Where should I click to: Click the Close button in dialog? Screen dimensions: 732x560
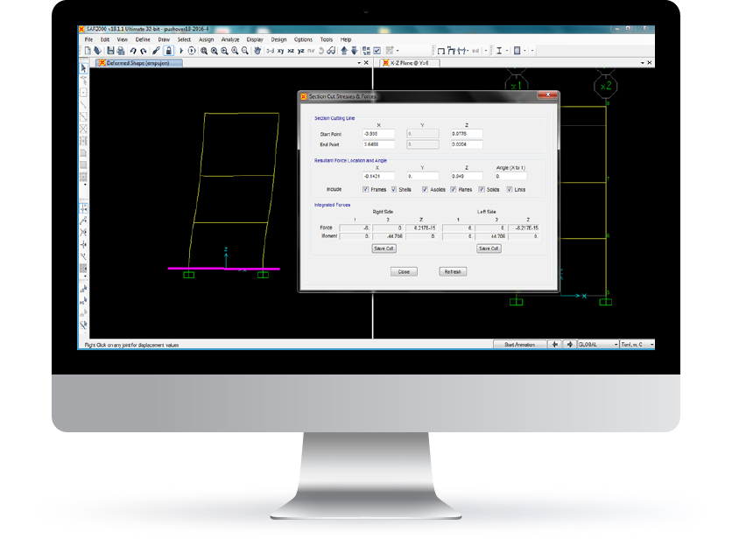(x=404, y=271)
